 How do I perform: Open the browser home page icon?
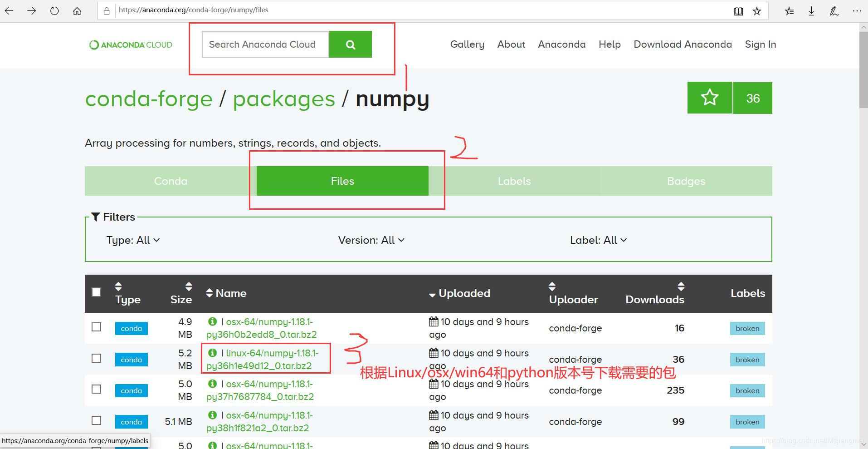(x=77, y=11)
